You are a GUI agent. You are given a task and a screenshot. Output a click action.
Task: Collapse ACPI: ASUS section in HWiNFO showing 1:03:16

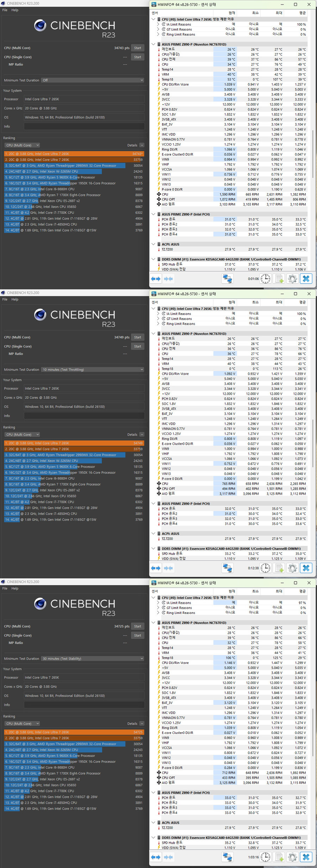(x=154, y=823)
